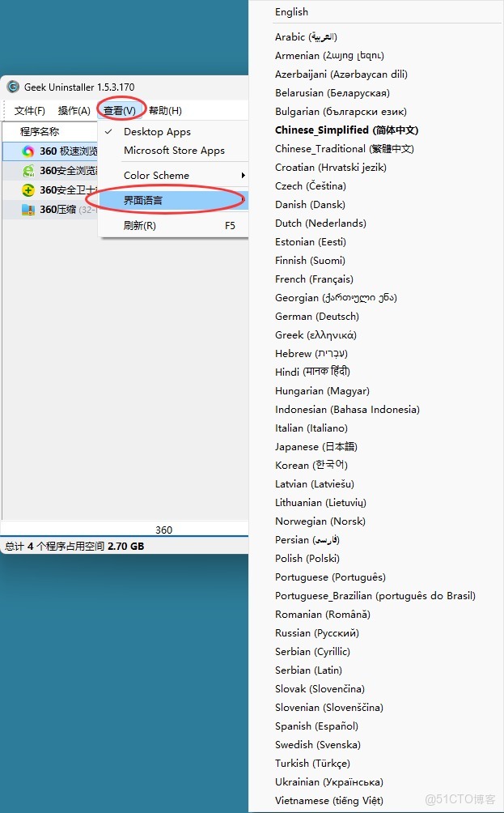Expand the Color Scheme submenu
504x813 pixels.
click(173, 175)
